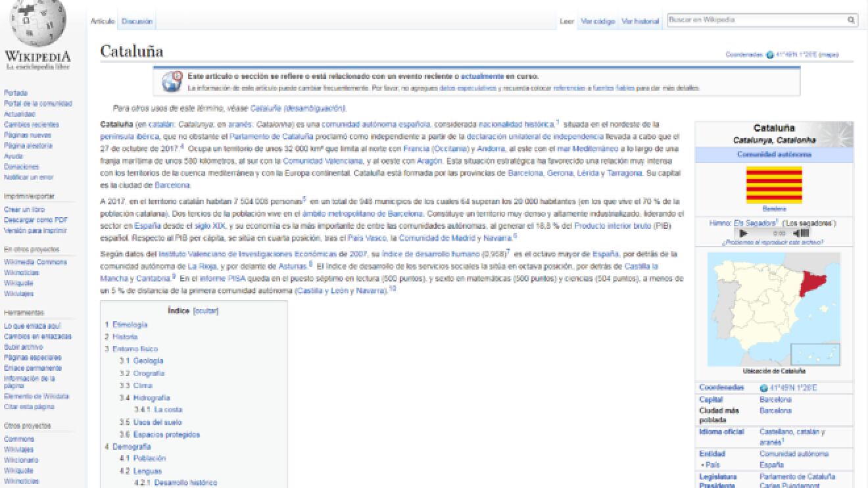Viewport: 868px width, 488px height.
Task: Click the Wikipedia puzzle-globe logo
Action: point(37,23)
